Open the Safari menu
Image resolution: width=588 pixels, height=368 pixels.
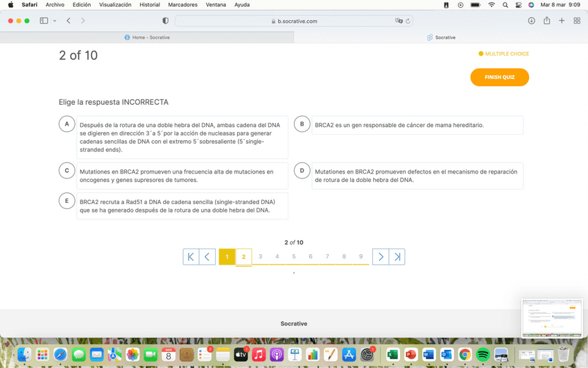[29, 5]
